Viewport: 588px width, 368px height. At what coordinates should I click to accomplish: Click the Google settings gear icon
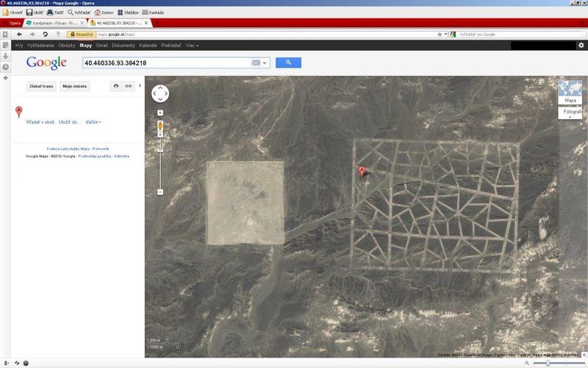[581, 46]
